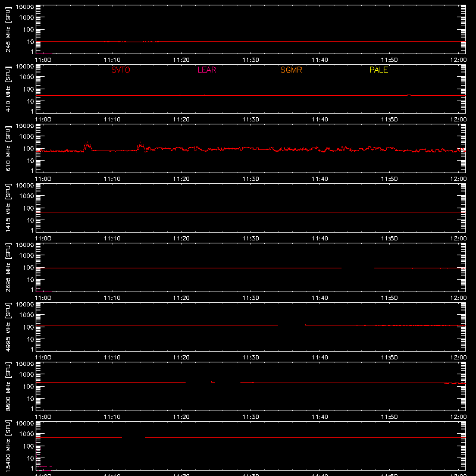The image size is (476, 476).
Task: Click 11:50 tick label under 2695 MHz plot
Action: pyautogui.click(x=389, y=298)
